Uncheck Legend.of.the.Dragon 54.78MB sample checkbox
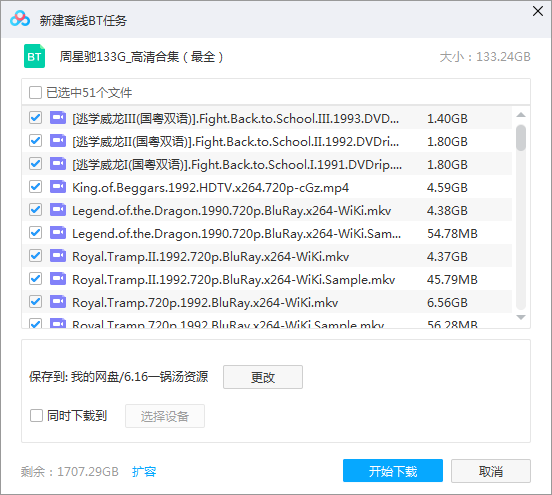 tap(36, 233)
